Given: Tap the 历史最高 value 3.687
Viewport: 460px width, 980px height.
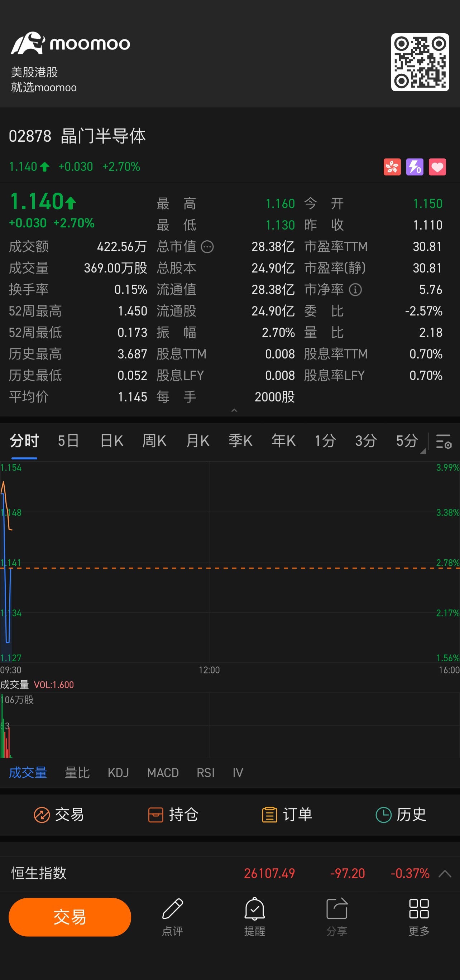Looking at the screenshot, I should pos(132,354).
